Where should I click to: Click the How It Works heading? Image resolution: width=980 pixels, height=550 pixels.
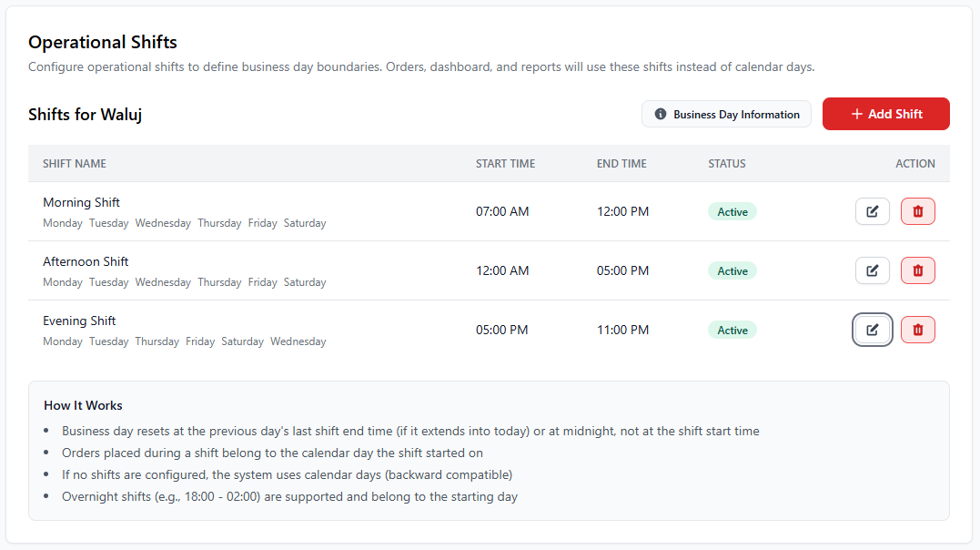point(83,405)
